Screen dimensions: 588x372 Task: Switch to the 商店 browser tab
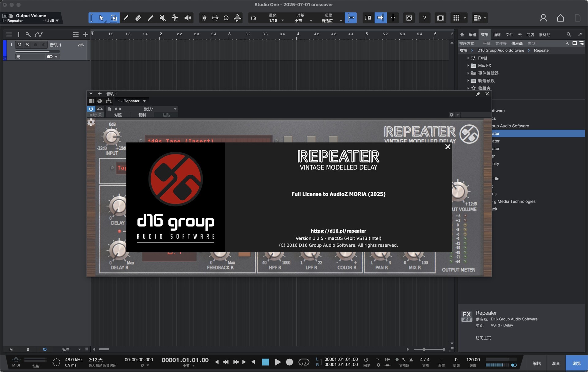click(x=530, y=35)
